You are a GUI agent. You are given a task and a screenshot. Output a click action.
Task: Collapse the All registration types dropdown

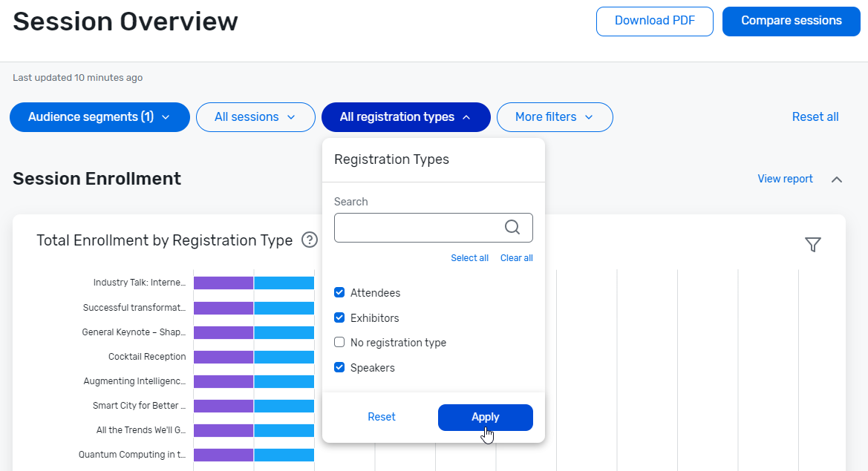(x=405, y=117)
